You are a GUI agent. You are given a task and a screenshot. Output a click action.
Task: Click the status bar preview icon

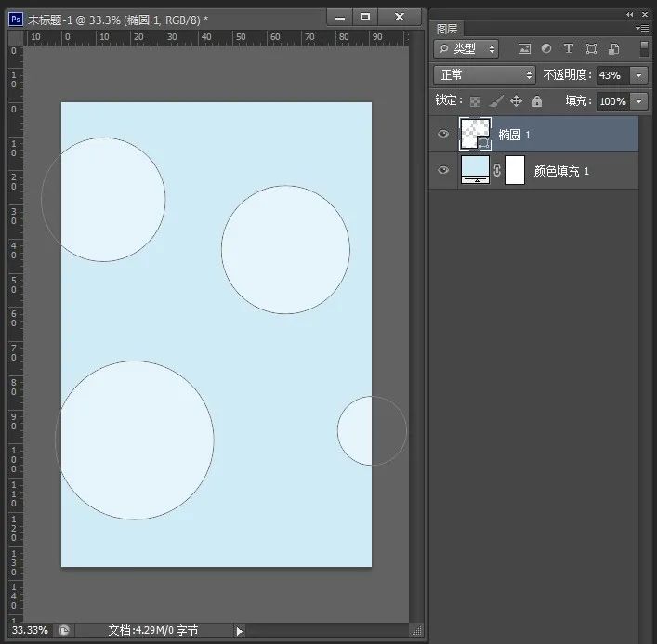[x=64, y=630]
